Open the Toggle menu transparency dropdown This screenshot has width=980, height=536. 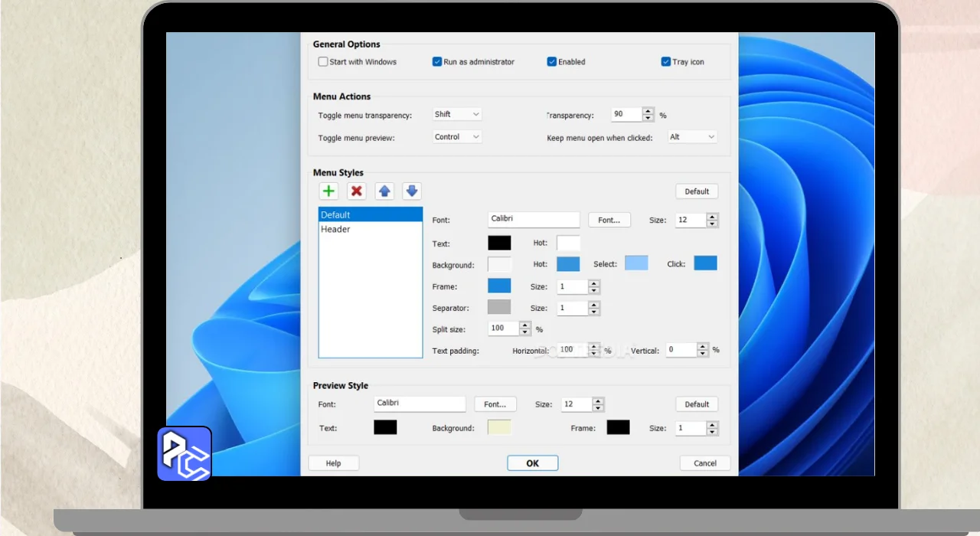[x=457, y=114]
